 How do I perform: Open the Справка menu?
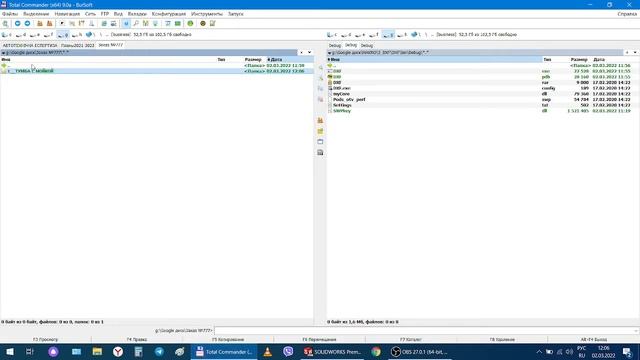tap(627, 14)
